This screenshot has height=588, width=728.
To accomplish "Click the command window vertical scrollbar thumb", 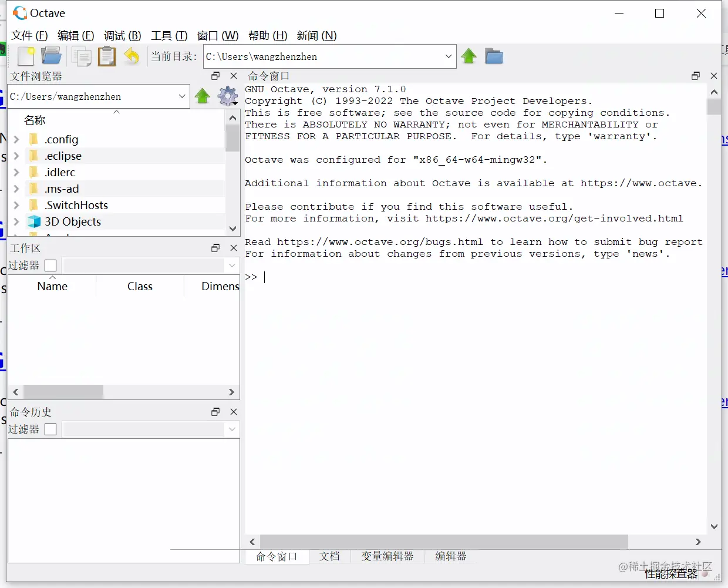I will click(714, 107).
